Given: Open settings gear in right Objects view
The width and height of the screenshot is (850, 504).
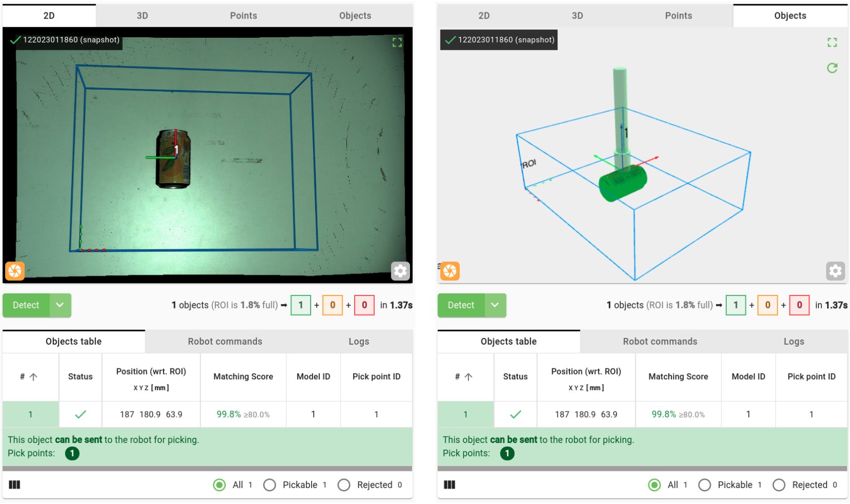Looking at the screenshot, I should click(835, 271).
